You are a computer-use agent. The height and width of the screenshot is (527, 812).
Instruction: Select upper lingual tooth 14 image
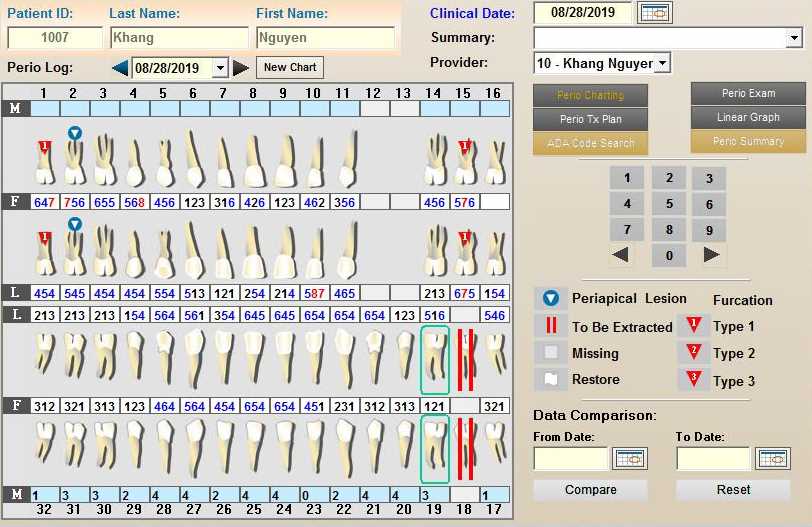(434, 250)
